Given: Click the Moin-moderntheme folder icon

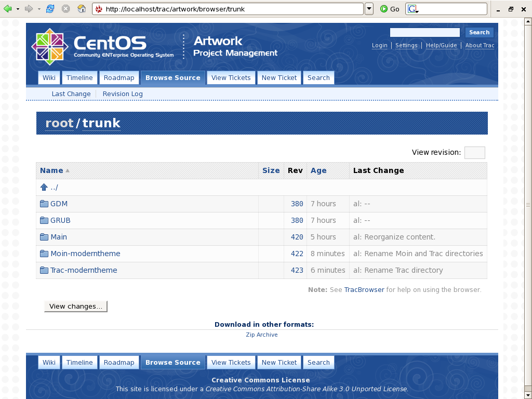Looking at the screenshot, I should point(44,254).
